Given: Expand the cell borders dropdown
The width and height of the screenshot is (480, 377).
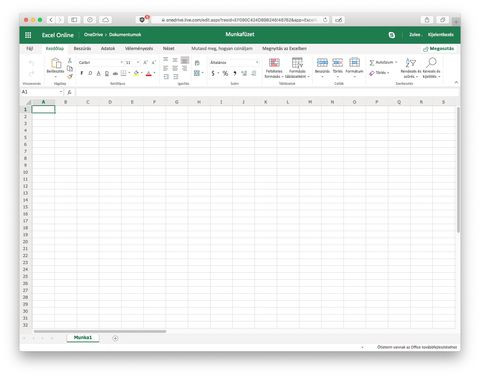Looking at the screenshot, I should point(129,73).
